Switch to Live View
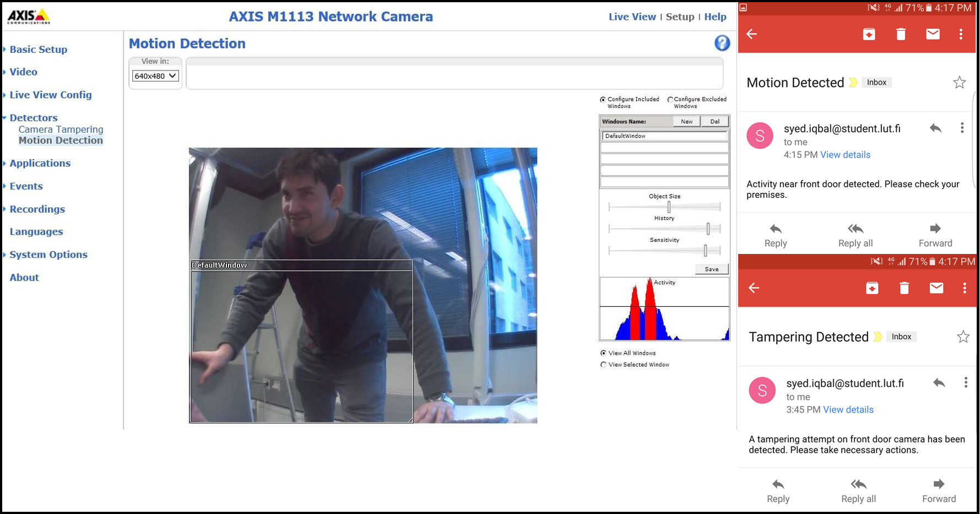 (x=632, y=17)
